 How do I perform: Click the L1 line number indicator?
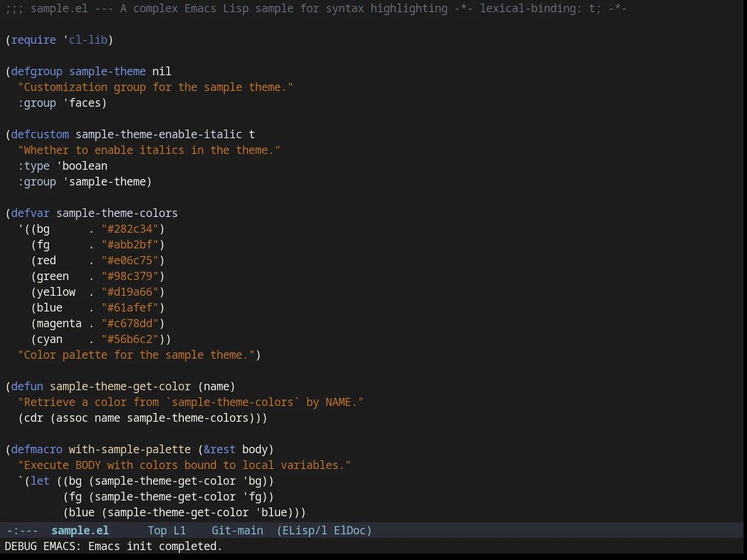(x=179, y=530)
